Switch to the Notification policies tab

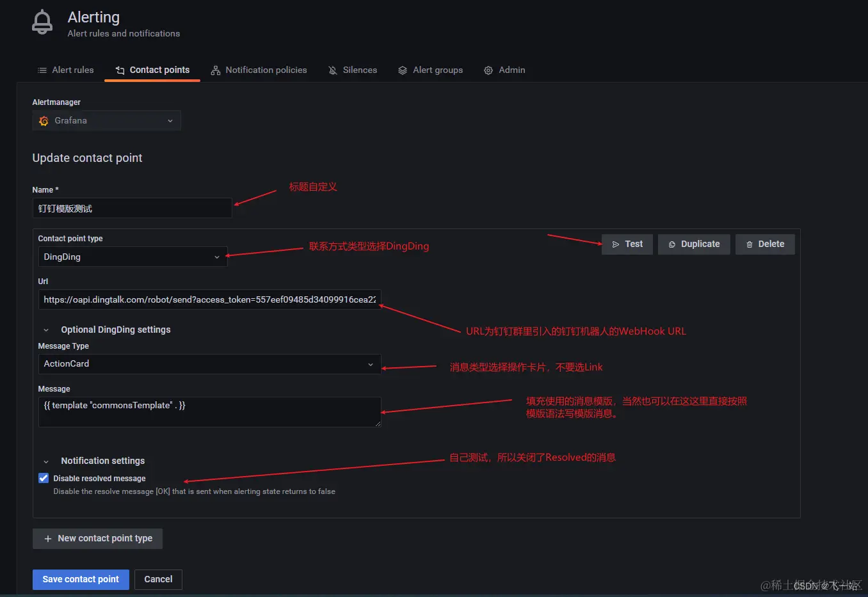[x=259, y=70]
